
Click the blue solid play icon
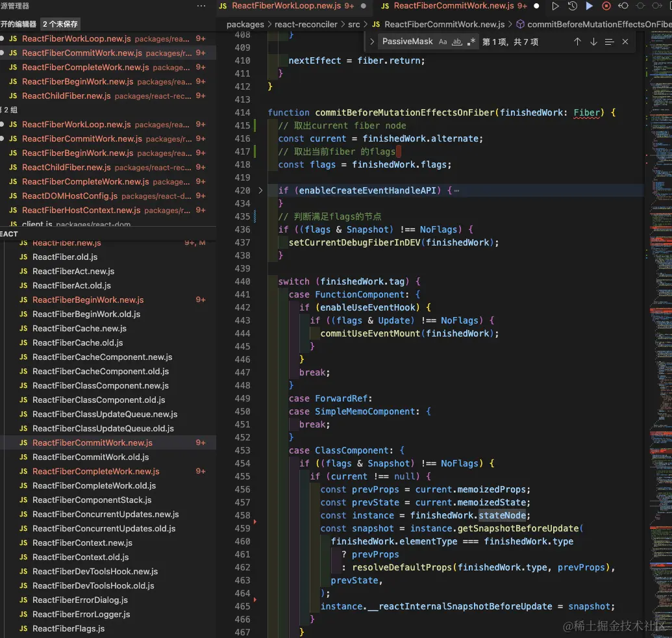(590, 6)
